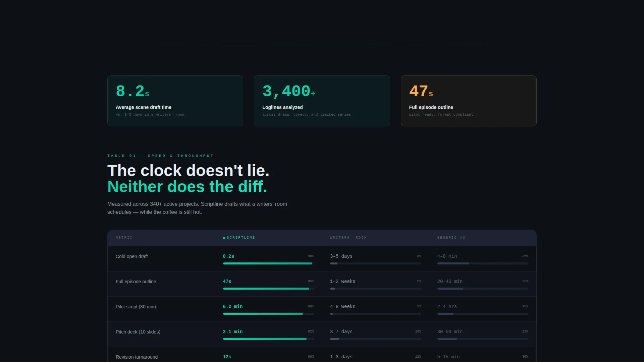Viewport: 644px width, 362px height.
Task: Click the 20–40 min generic AI value
Action: [x=450, y=281]
